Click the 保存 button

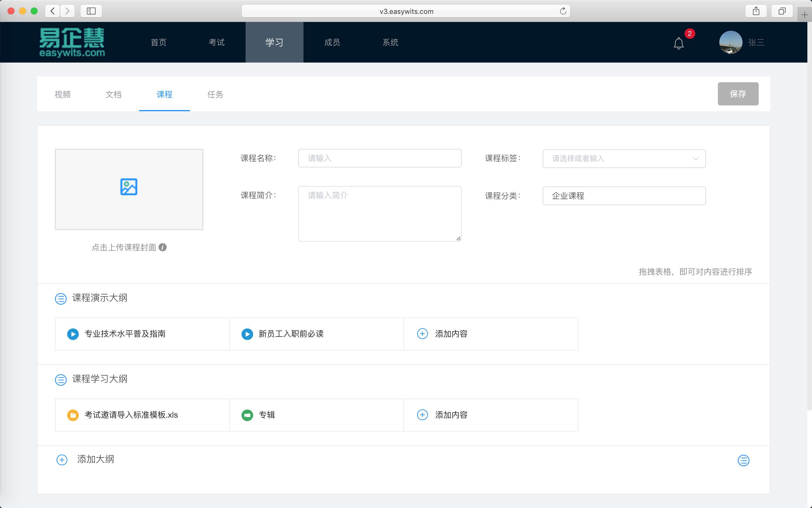pyautogui.click(x=738, y=94)
